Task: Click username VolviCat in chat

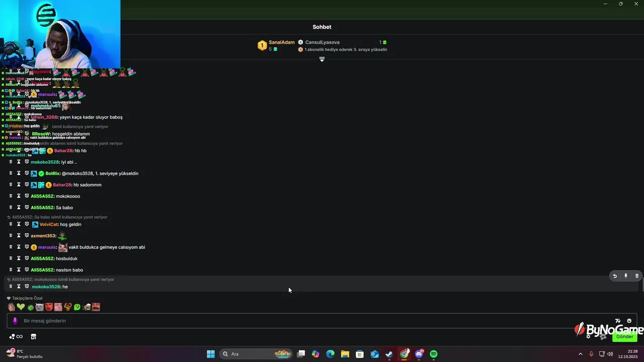Action: [x=49, y=224]
